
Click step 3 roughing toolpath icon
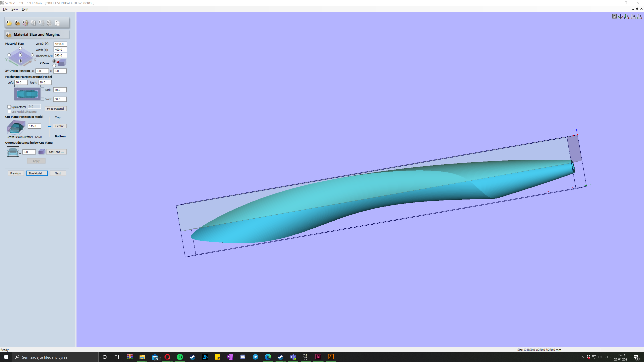[25, 23]
